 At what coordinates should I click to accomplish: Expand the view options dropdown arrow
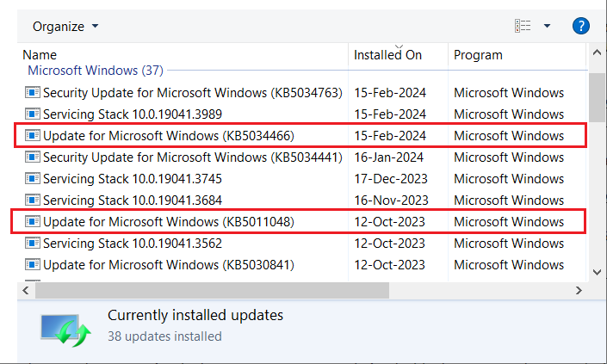click(x=547, y=27)
